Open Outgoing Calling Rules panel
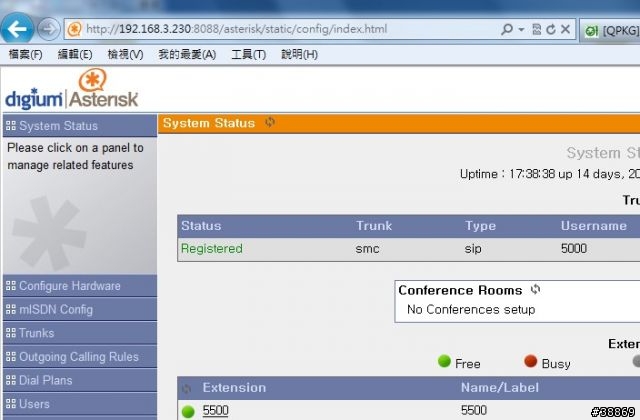This screenshot has width=640, height=420. (x=80, y=357)
